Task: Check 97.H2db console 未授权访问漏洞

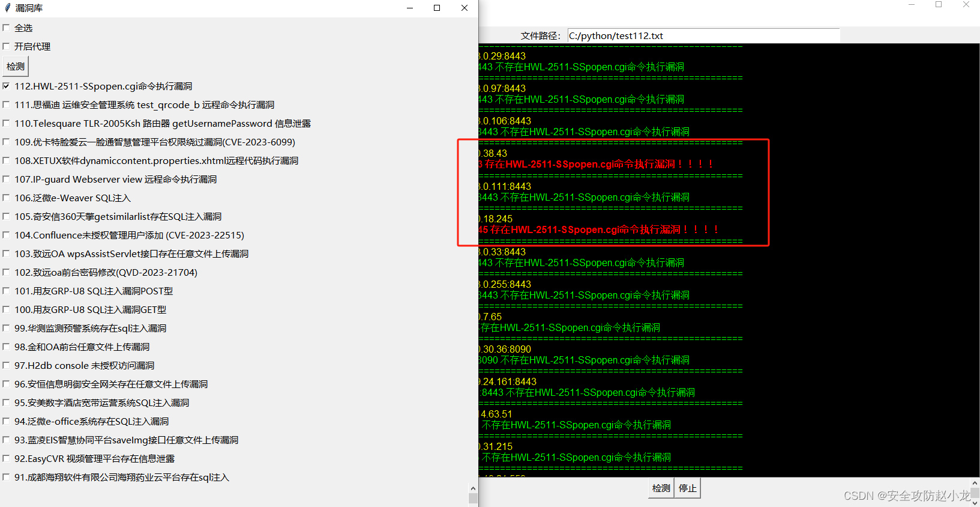Action: tap(6, 365)
